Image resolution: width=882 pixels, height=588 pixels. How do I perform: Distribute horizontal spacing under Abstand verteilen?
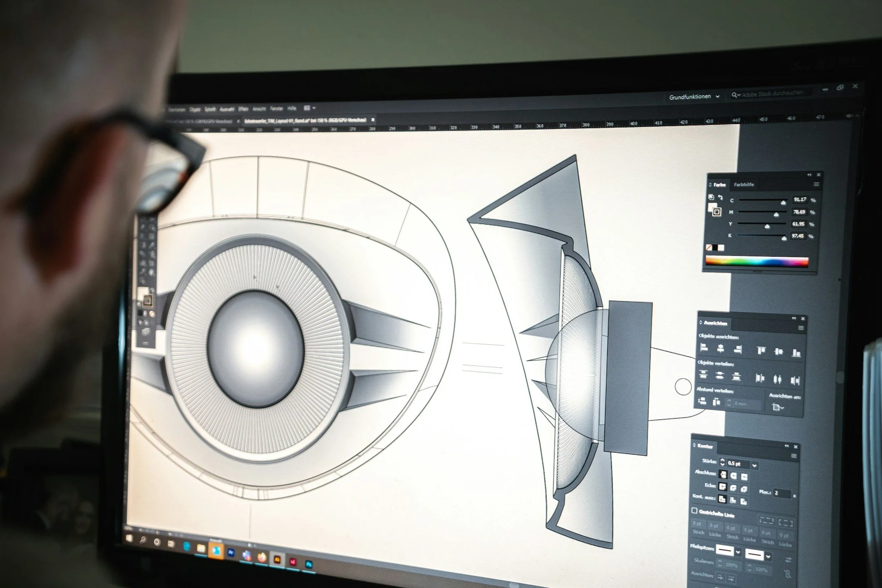(x=716, y=402)
